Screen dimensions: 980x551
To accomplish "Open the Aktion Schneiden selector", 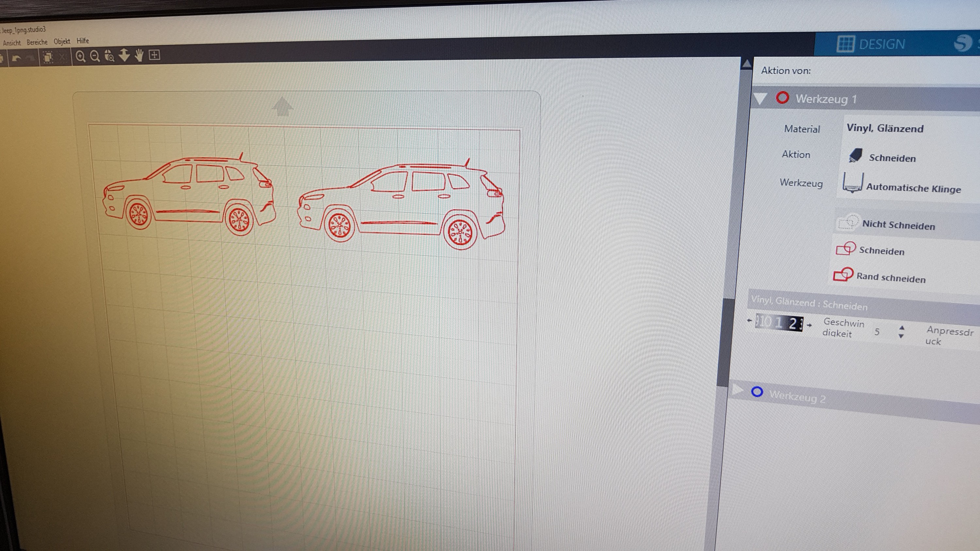I will (892, 158).
